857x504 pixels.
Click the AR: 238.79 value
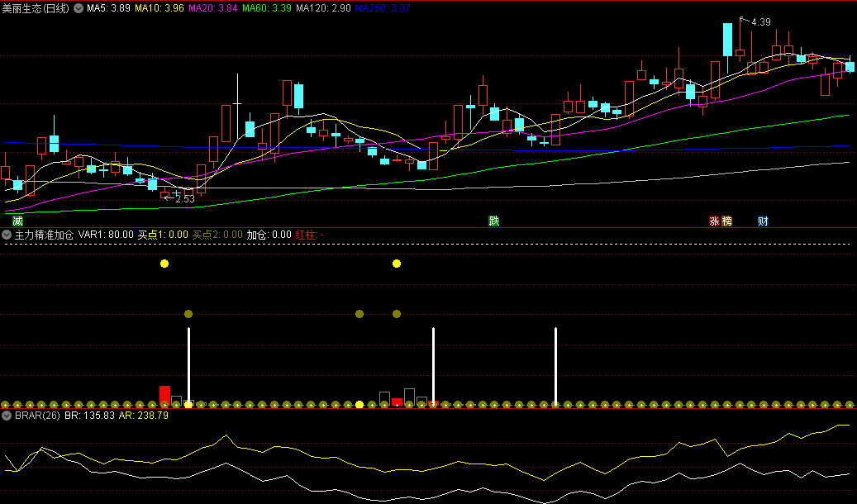[143, 416]
